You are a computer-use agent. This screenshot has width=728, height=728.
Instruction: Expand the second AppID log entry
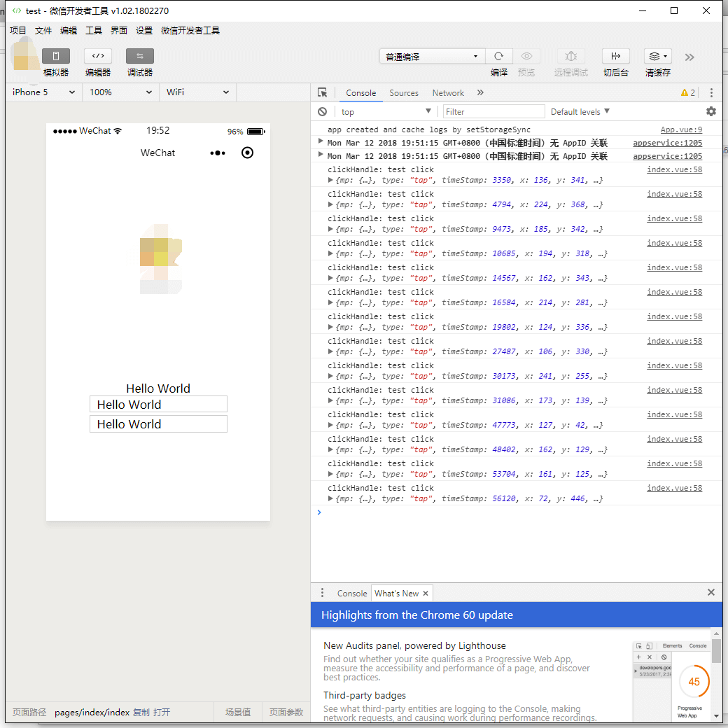tap(321, 155)
